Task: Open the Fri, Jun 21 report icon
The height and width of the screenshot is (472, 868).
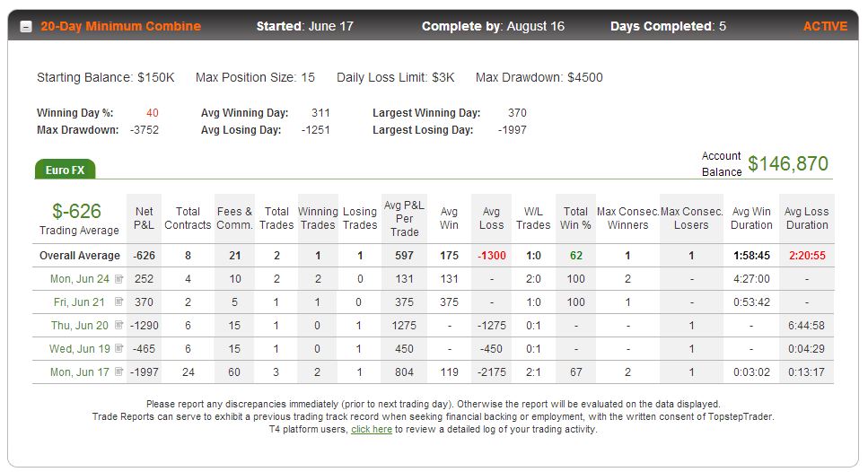Action: [x=118, y=302]
